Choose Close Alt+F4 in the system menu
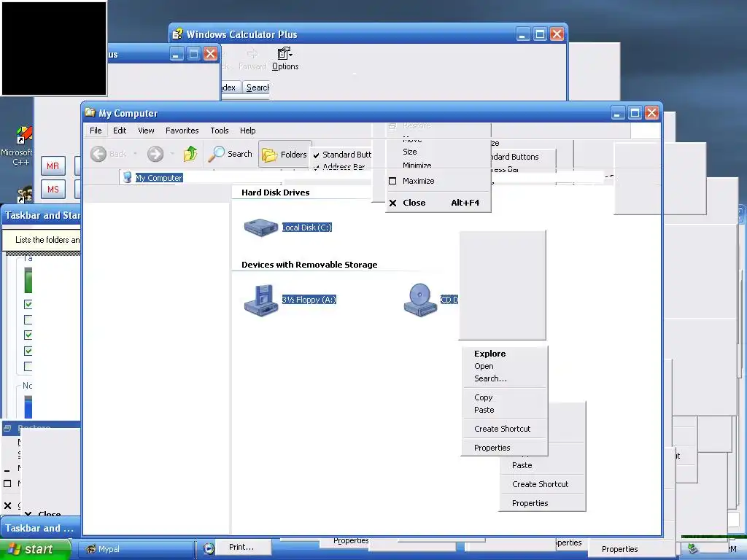The image size is (747, 560). pos(438,203)
